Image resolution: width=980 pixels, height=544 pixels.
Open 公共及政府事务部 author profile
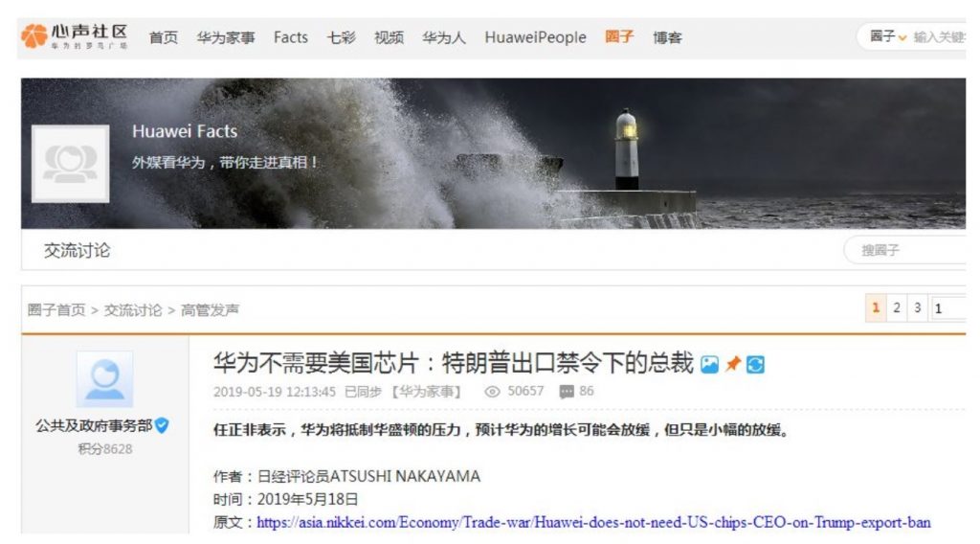[x=94, y=426]
